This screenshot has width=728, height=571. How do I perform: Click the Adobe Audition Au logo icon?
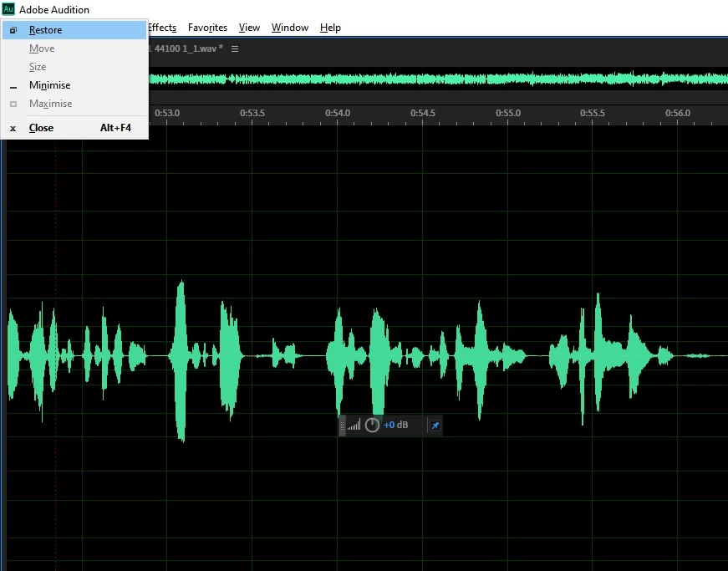pyautogui.click(x=8, y=9)
